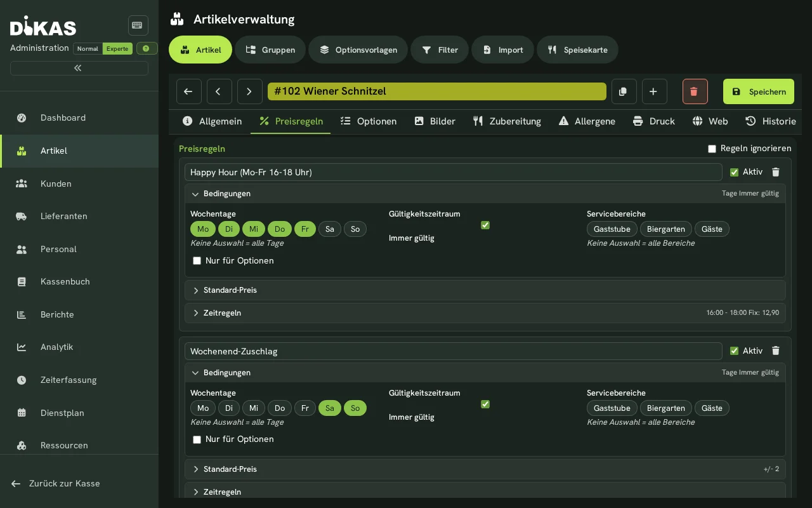Check Nur für Optionen in Wochenend-Zuschlag rule
Viewport: 812px width, 508px height.
pyautogui.click(x=197, y=439)
